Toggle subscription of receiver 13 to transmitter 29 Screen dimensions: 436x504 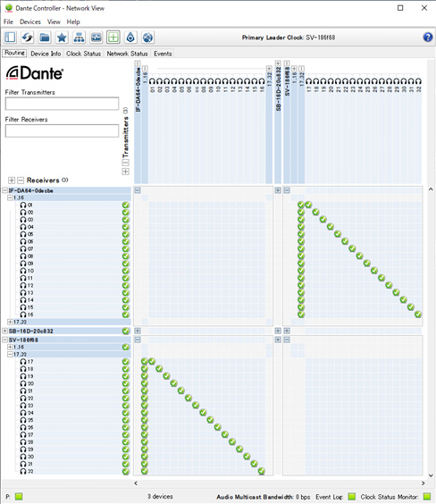[x=396, y=292]
